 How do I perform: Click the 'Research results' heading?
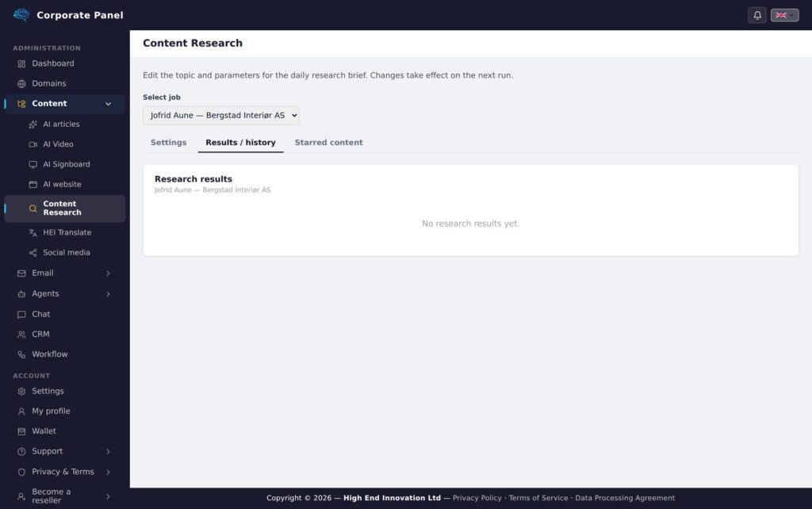tap(193, 179)
